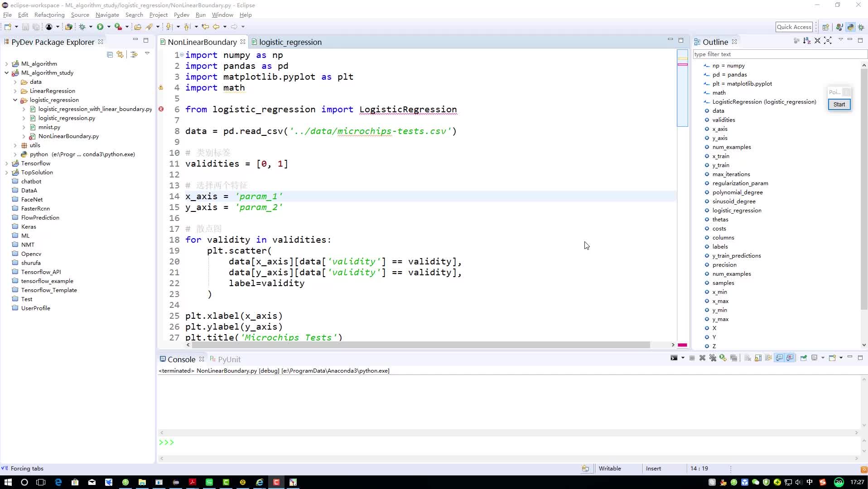
Task: Open the File menu
Action: point(7,15)
